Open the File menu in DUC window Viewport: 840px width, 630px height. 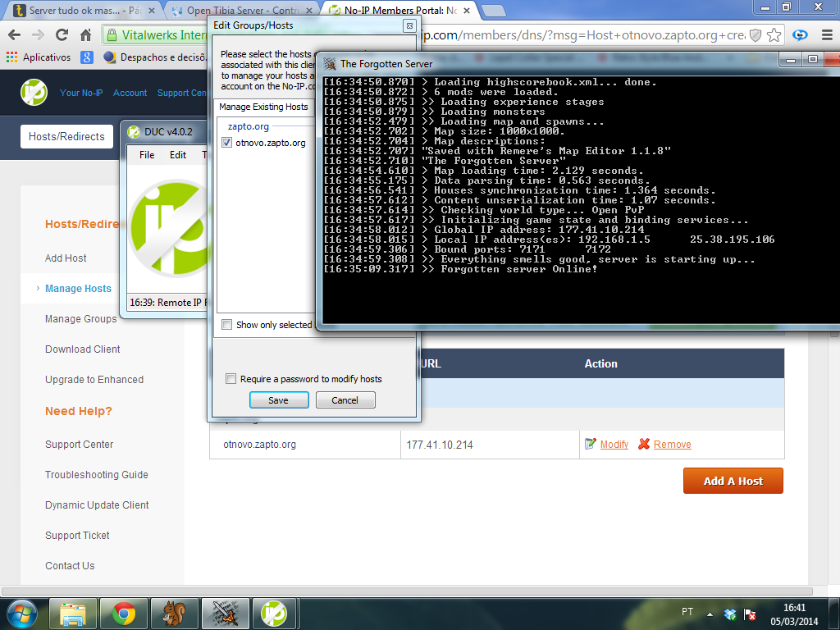coord(147,155)
